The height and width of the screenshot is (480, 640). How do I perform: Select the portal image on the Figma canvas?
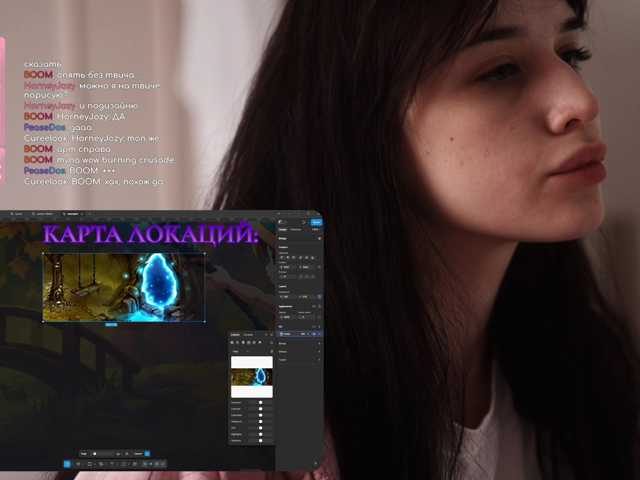[124, 287]
